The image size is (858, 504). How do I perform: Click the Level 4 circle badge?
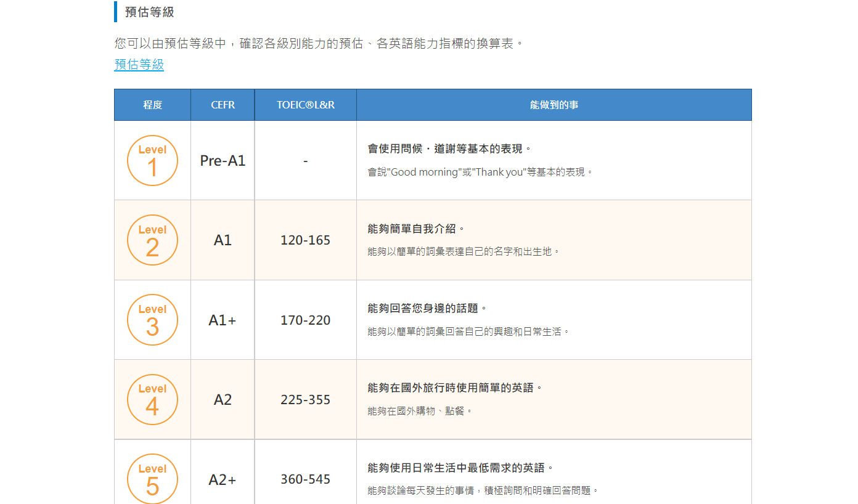tap(152, 399)
